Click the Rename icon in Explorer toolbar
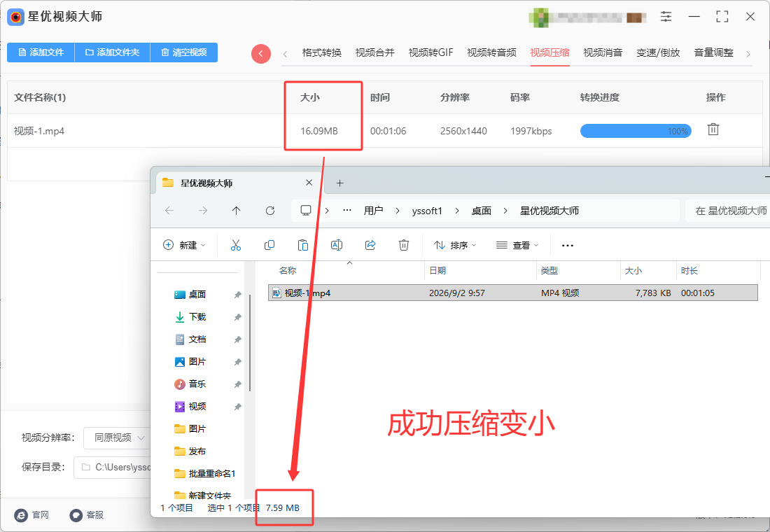Viewport: 770px width, 532px height. click(x=337, y=245)
